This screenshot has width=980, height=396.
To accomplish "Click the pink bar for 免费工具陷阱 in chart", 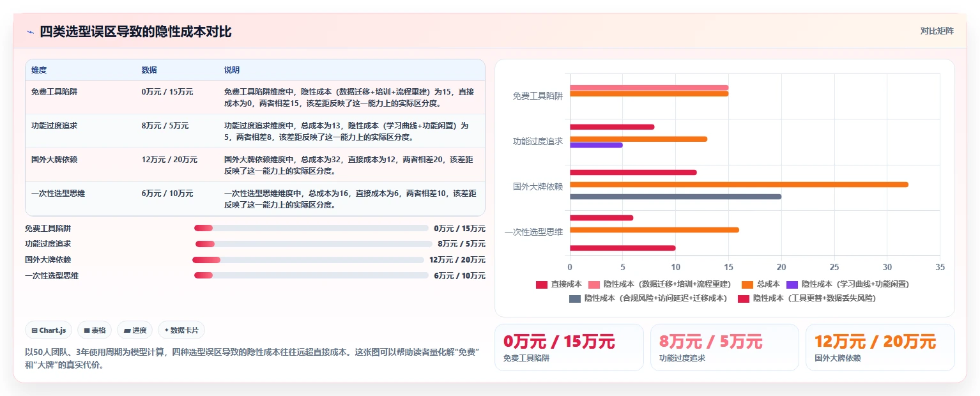I will 649,88.
